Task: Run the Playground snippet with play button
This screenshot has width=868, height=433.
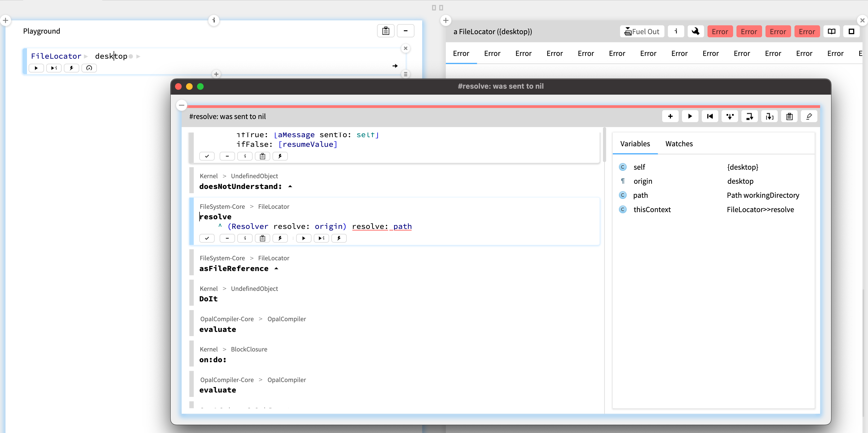Action: point(36,68)
